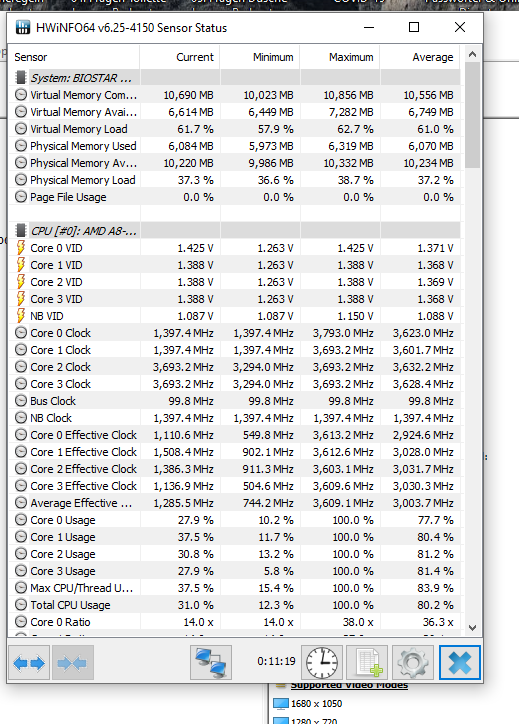519x724 pixels.
Task: Click the 1.425 V Core 0 current value
Action: point(195,248)
